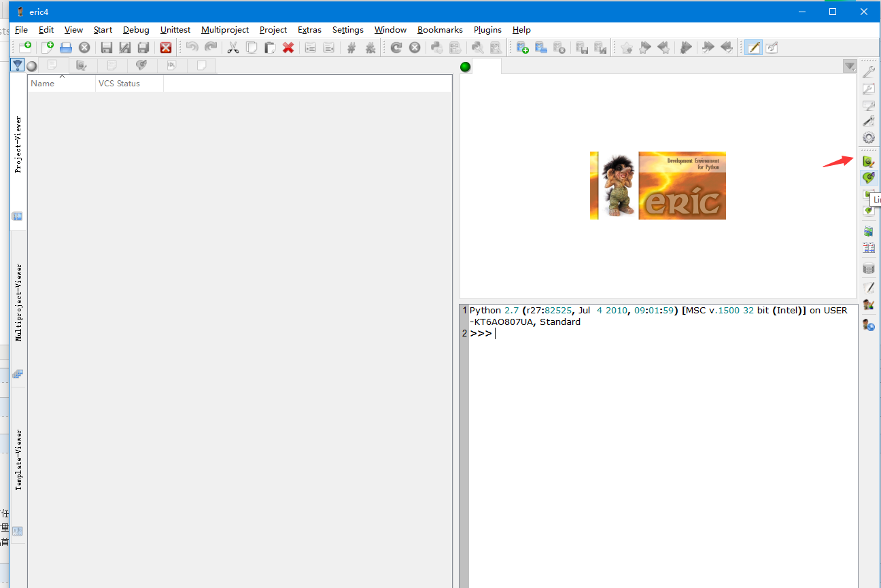881x588 pixels.
Task: Toggle the pencil Edit mode button
Action: pyautogui.click(x=753, y=48)
